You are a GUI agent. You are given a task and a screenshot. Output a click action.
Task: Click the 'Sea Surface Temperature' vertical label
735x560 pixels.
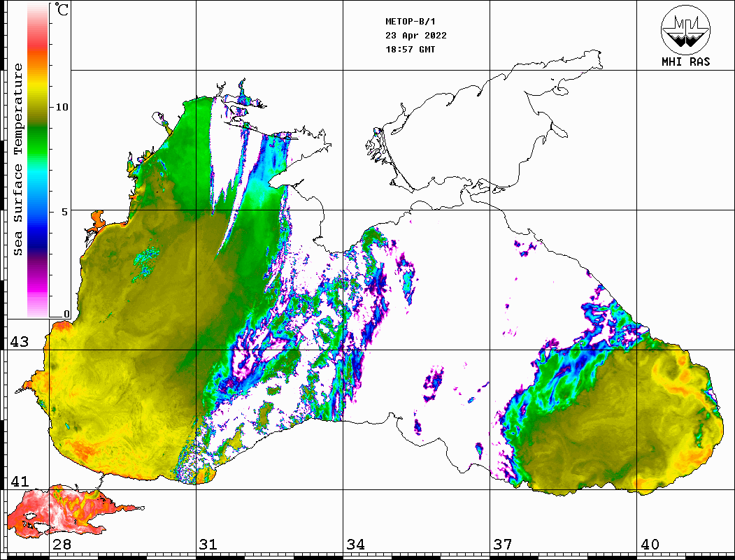(17, 159)
